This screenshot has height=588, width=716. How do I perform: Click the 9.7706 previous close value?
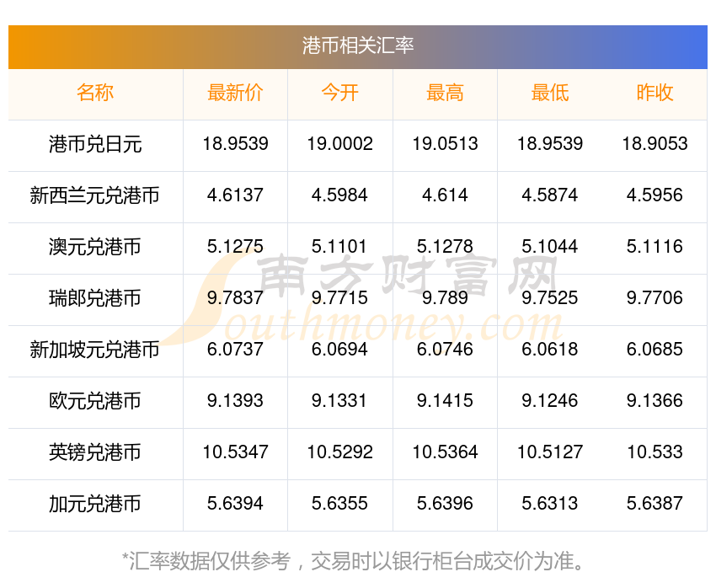coord(655,297)
